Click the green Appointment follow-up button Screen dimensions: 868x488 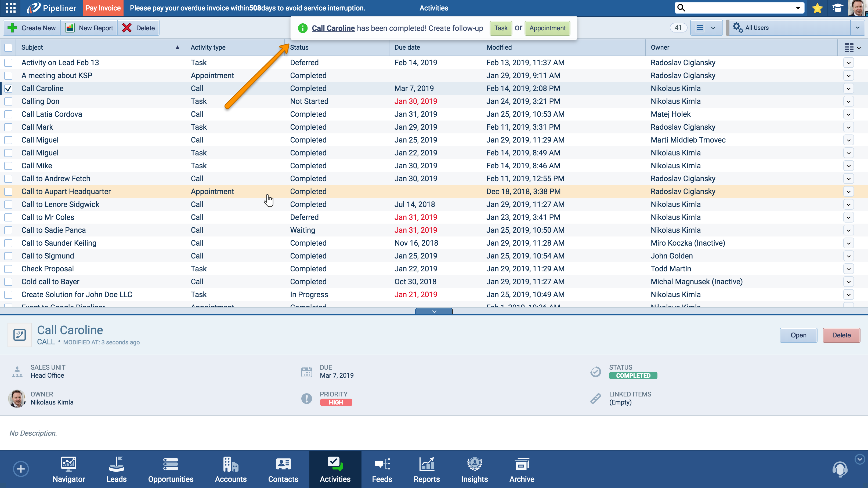coord(547,28)
